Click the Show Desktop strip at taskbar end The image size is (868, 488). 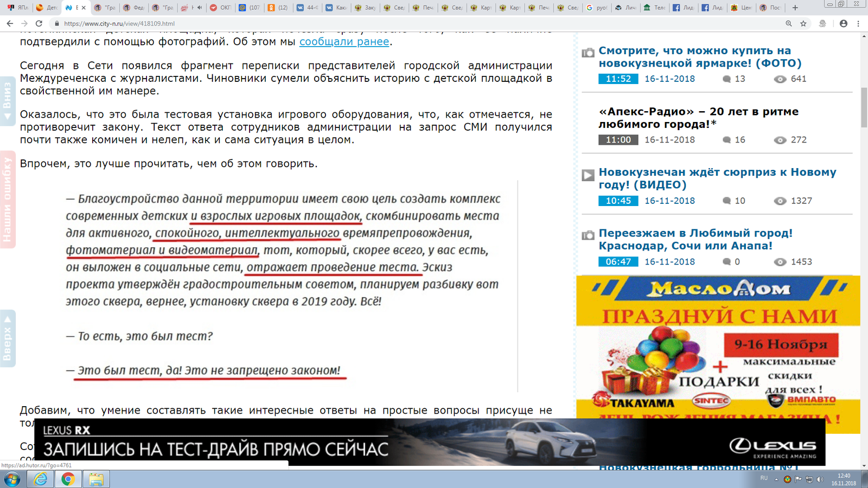(865, 479)
